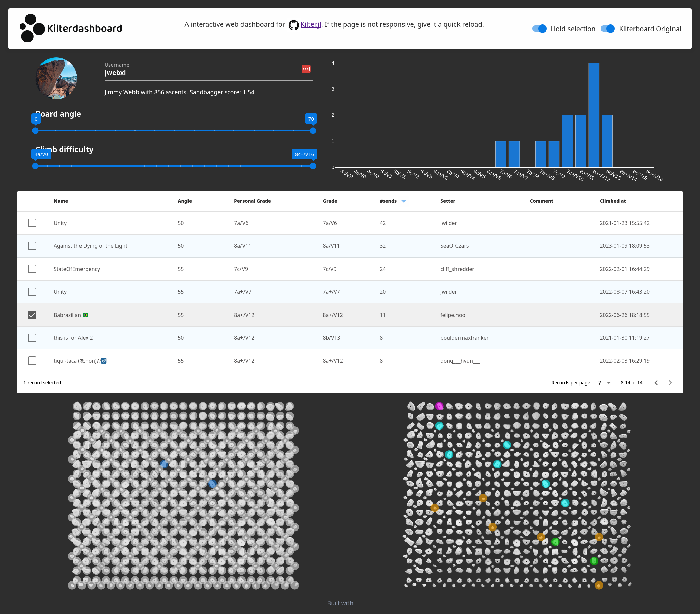Click the Kilterdashboard logo icon
The height and width of the screenshot is (614, 700).
(x=32, y=28)
